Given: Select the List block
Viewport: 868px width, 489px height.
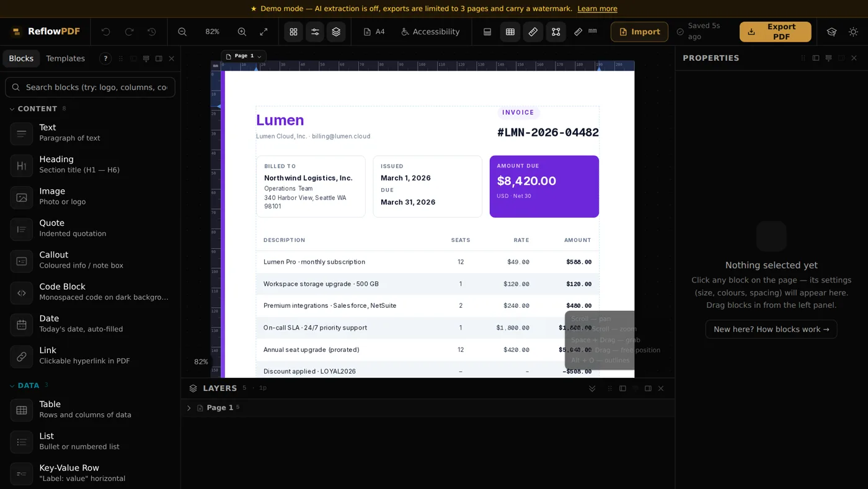Looking at the screenshot, I should click(90, 441).
